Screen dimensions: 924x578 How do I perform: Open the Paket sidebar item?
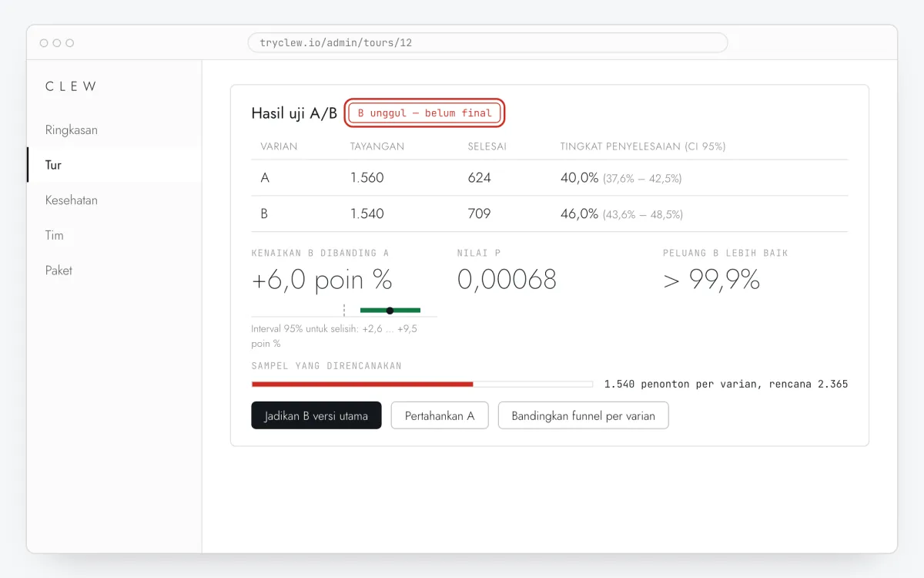click(x=114, y=271)
